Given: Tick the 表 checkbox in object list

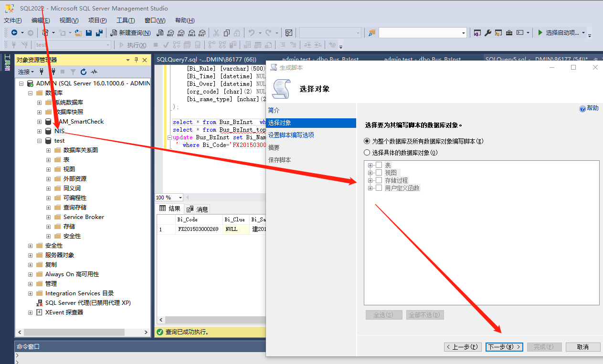Looking at the screenshot, I should click(379, 165).
